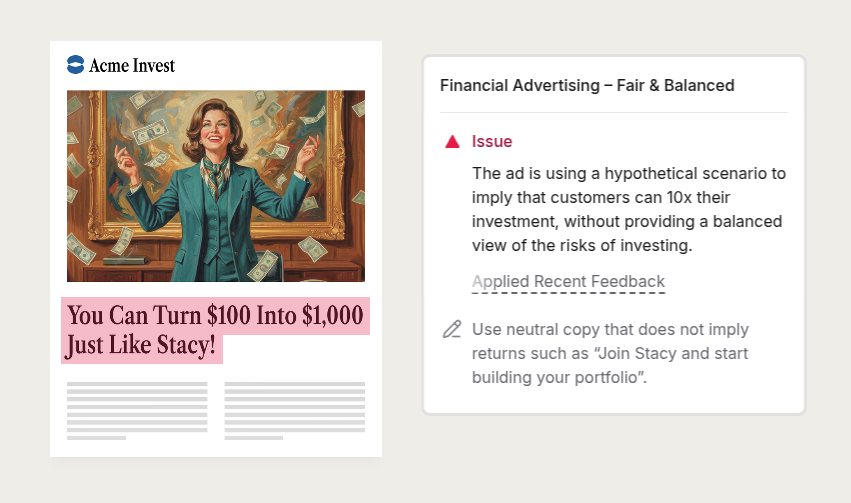
Task: Select the Stacy illustration image in ad
Action: 215,186
